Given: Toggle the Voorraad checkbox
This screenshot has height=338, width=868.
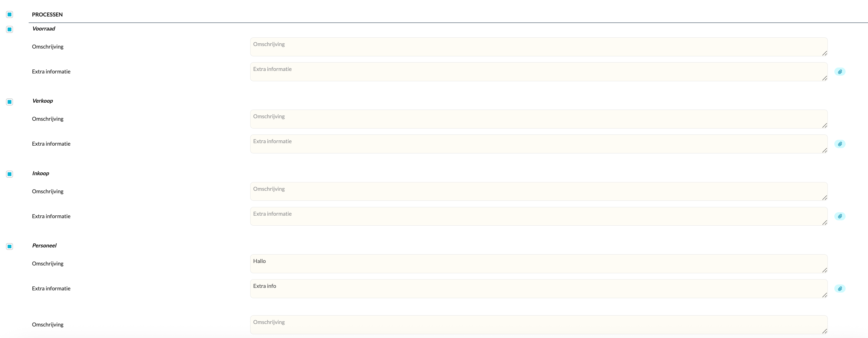Looking at the screenshot, I should coord(9,29).
